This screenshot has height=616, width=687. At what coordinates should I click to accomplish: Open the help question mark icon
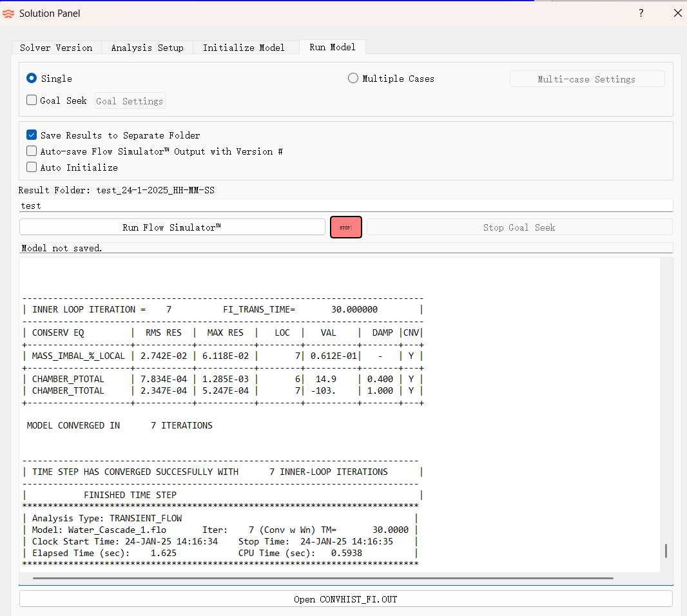pyautogui.click(x=641, y=13)
